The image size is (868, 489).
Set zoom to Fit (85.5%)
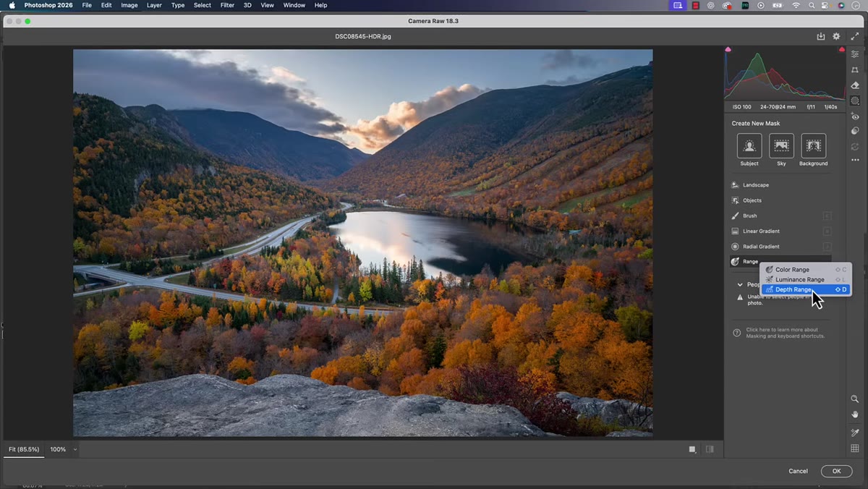coord(22,449)
